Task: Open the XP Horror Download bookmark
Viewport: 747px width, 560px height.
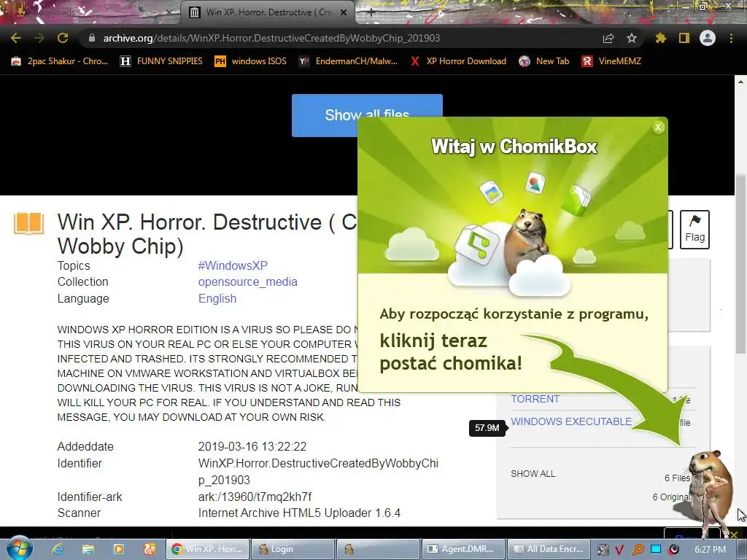Action: (x=458, y=61)
